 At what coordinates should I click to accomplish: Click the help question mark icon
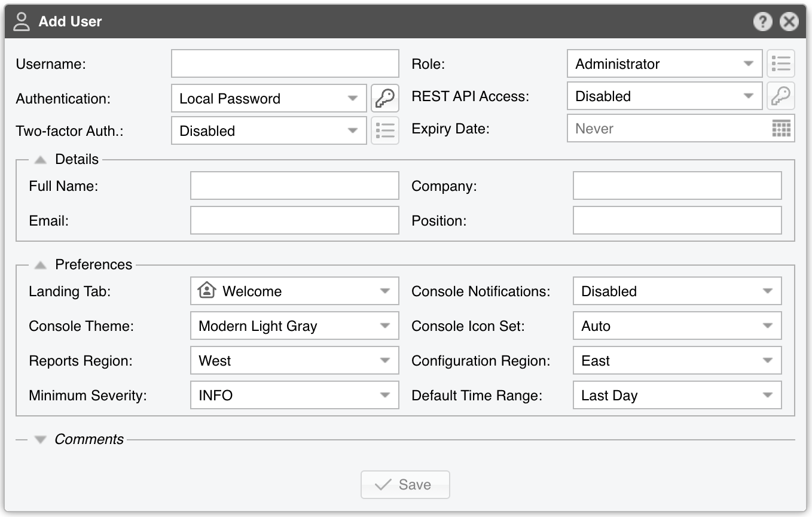pos(762,22)
